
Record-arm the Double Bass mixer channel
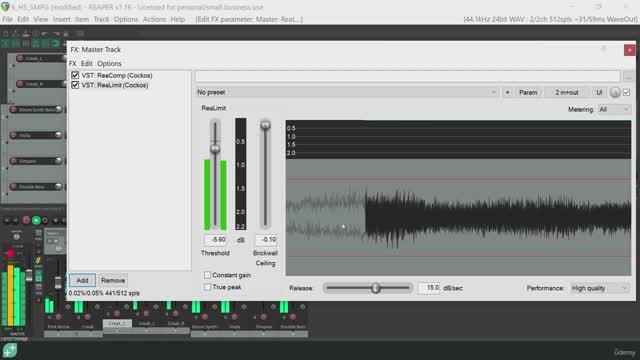coord(293,317)
